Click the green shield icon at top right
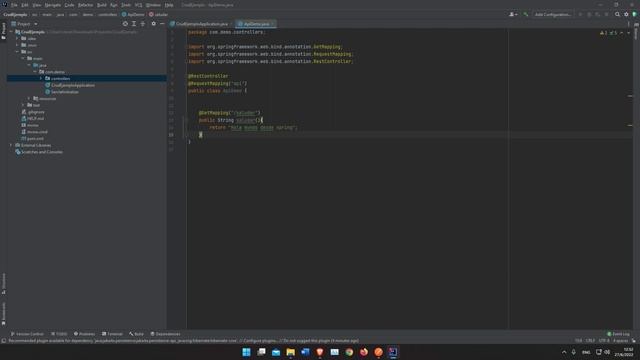Viewport: 640px width, 360px height. pos(634,14)
